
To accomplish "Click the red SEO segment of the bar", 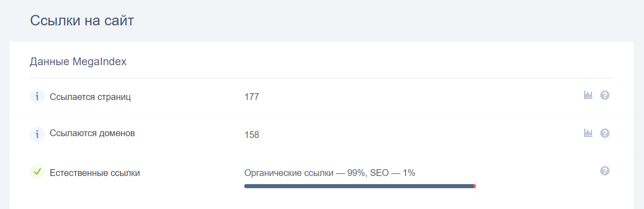I will point(475,186).
